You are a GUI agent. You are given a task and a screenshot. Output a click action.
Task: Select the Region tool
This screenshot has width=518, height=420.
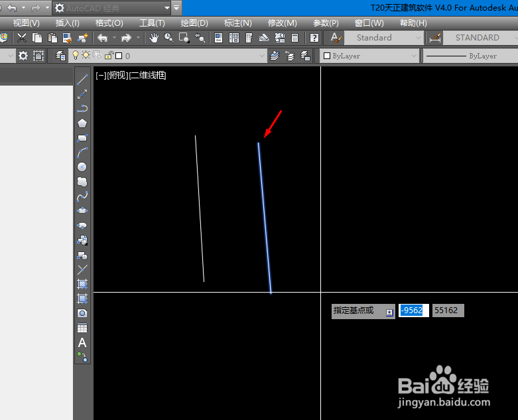[x=82, y=313]
